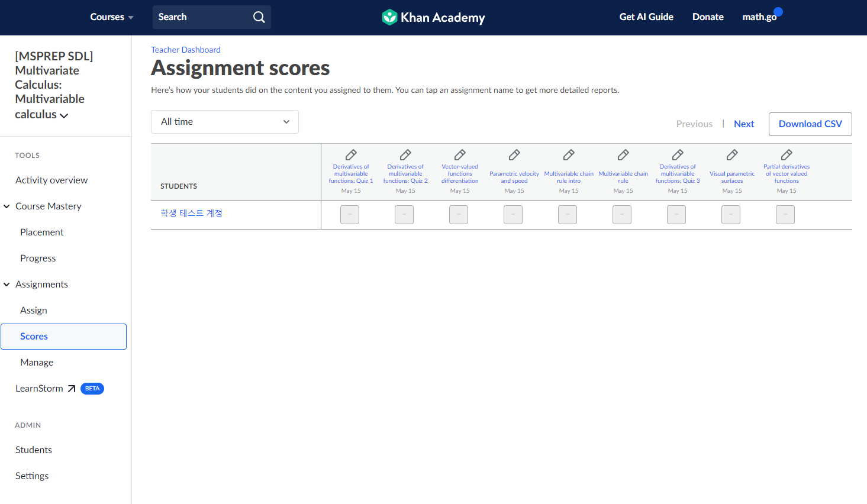Click score cell under Multivariable chain rule intro
Viewport: 867px width, 504px height.
568,215
